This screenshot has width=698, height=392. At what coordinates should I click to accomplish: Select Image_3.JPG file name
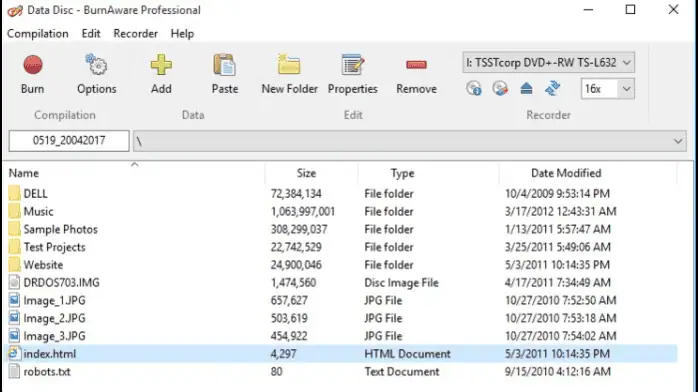(54, 336)
